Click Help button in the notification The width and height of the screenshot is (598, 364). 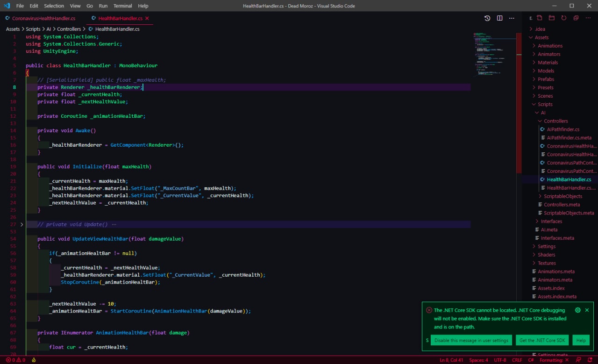tap(581, 340)
